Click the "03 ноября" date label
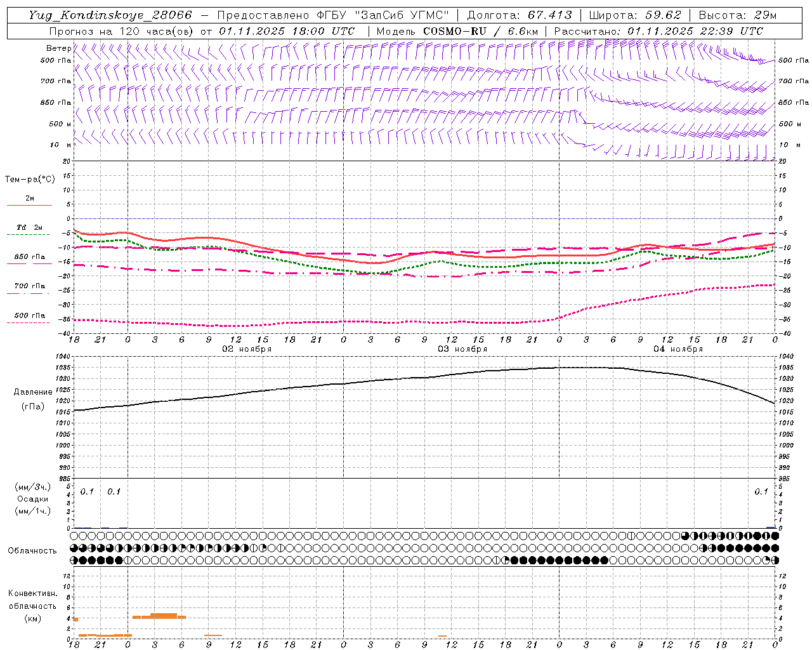This screenshot has height=650, width=812. coord(462,349)
